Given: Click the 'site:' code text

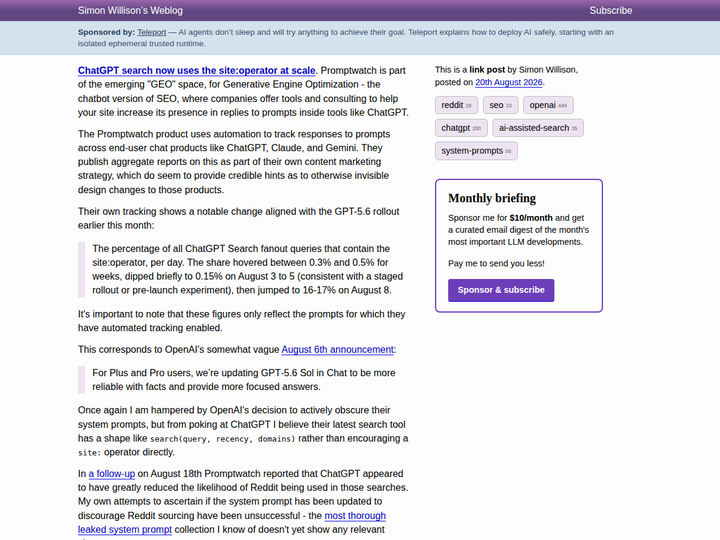Looking at the screenshot, I should [x=90, y=453].
